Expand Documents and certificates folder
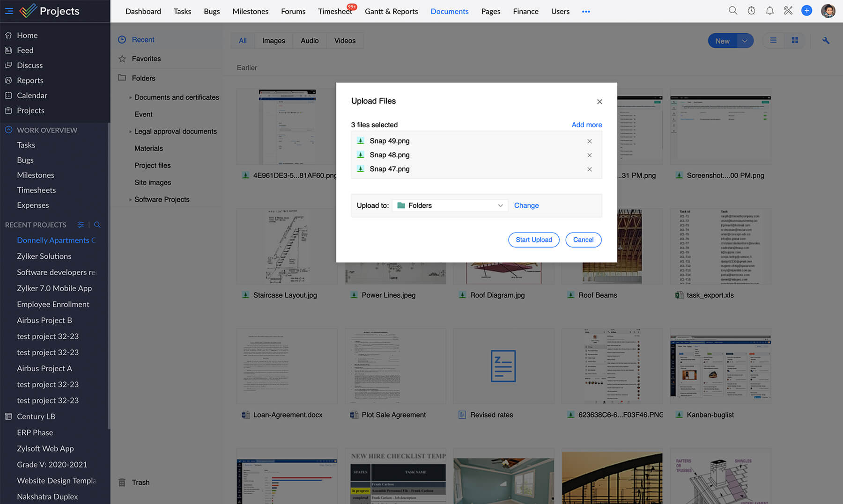 tap(130, 97)
